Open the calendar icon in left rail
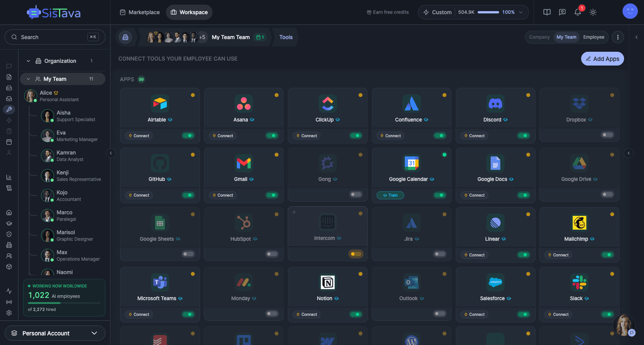Viewport: 644px width, 345px height. (9, 142)
